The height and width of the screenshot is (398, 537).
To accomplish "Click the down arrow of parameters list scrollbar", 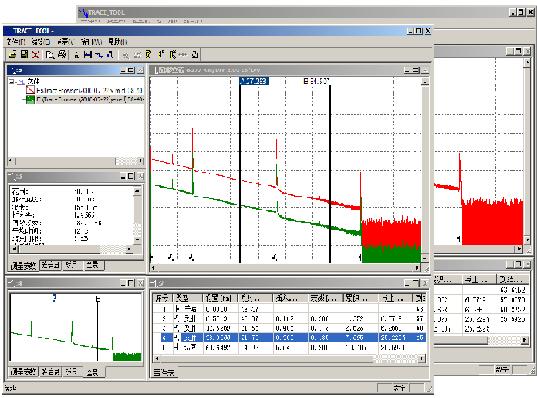I will 137,240.
